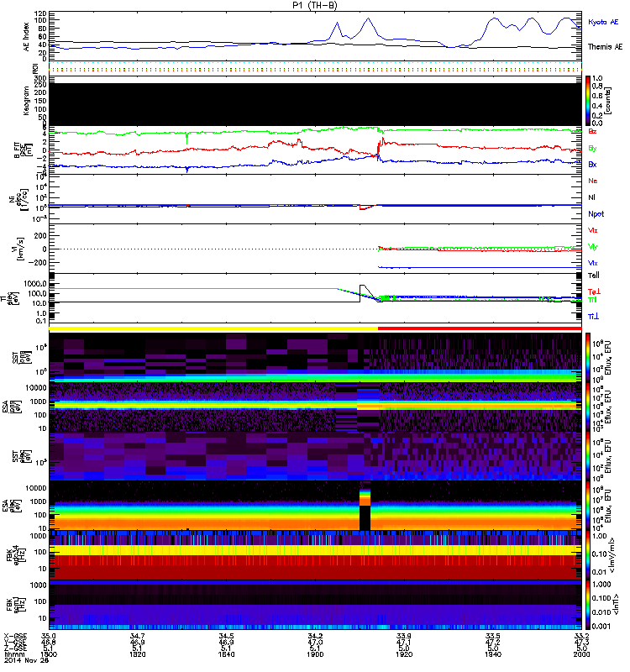
Task: Click the 1900 time tick label
Action: (315, 654)
